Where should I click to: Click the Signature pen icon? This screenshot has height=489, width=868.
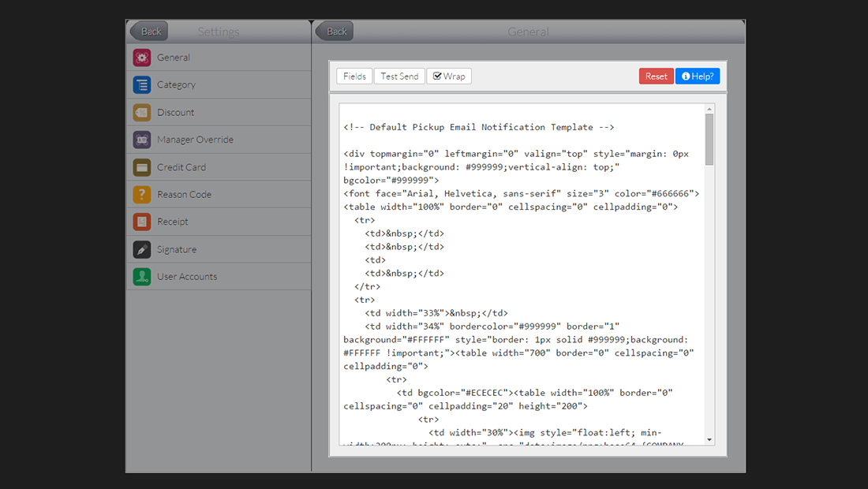[142, 249]
